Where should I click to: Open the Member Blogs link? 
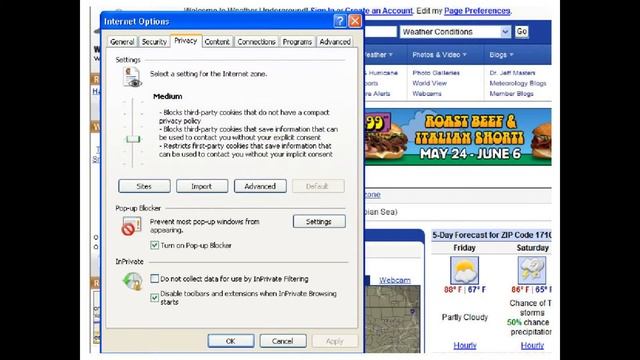pos(511,93)
